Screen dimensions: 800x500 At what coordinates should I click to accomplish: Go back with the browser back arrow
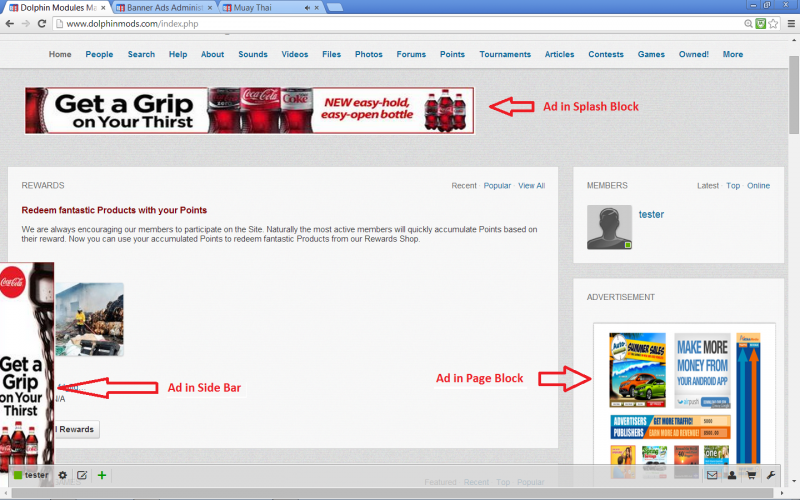tap(9, 23)
